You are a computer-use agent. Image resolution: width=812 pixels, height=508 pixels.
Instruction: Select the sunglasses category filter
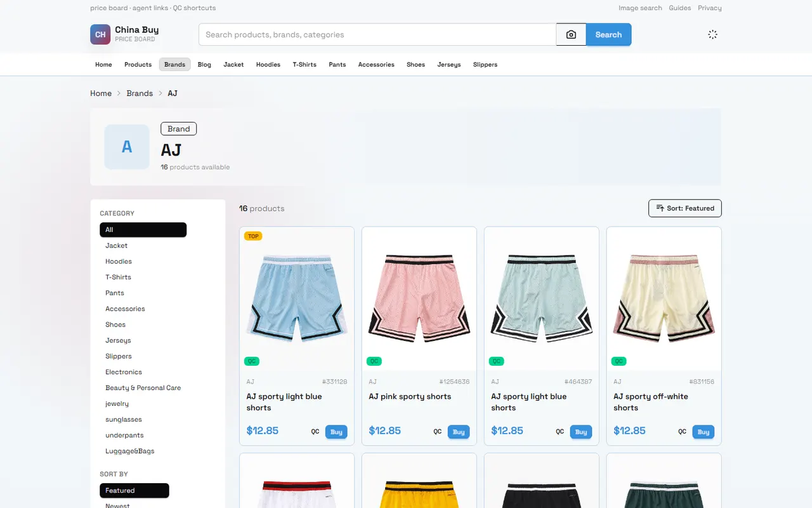point(124,420)
